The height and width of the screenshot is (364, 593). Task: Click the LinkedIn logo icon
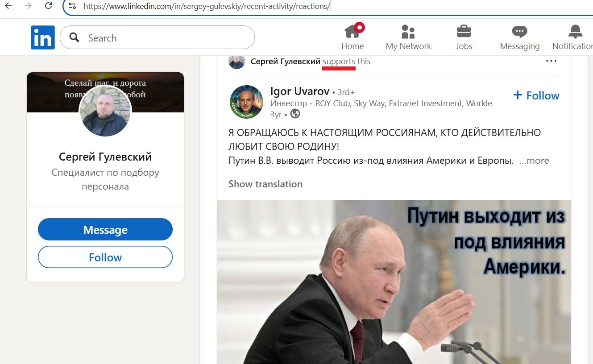43,37
